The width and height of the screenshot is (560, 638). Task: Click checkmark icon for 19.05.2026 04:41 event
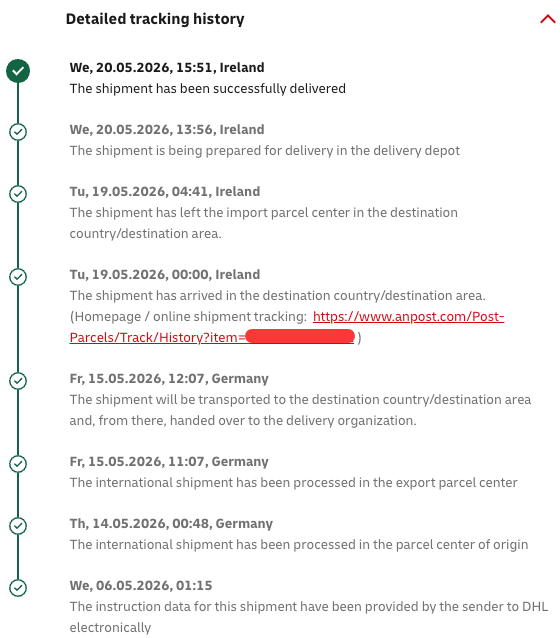click(x=18, y=194)
